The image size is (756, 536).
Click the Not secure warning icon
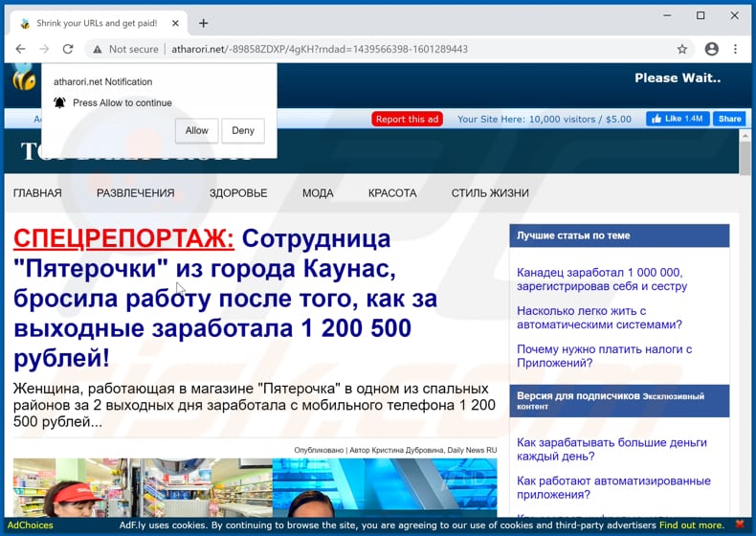tap(98, 49)
